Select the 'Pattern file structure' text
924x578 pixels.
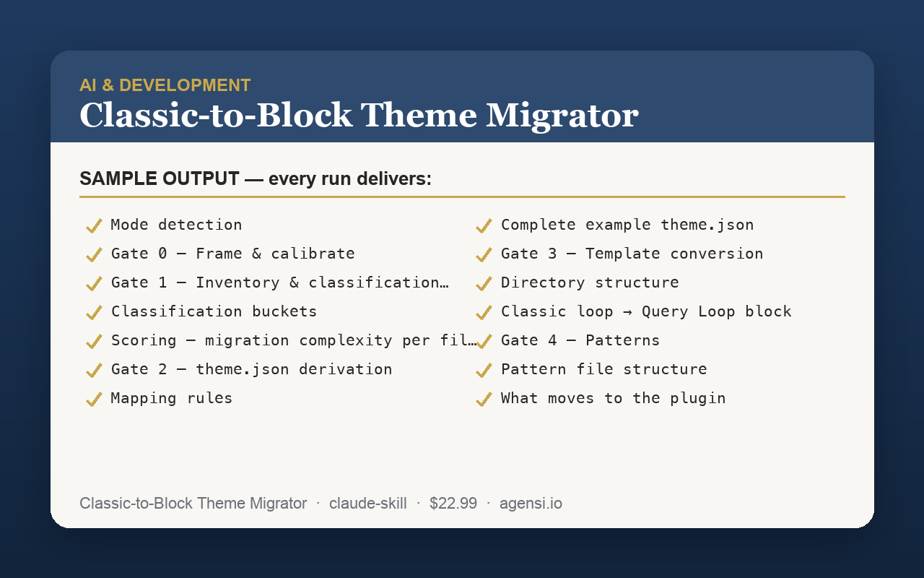pyautogui.click(x=604, y=369)
